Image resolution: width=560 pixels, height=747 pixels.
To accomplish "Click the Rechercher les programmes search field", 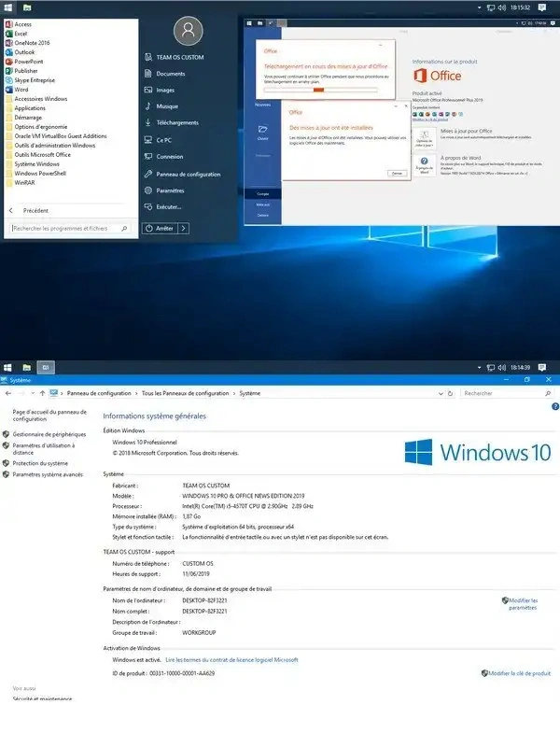I will (x=63, y=228).
